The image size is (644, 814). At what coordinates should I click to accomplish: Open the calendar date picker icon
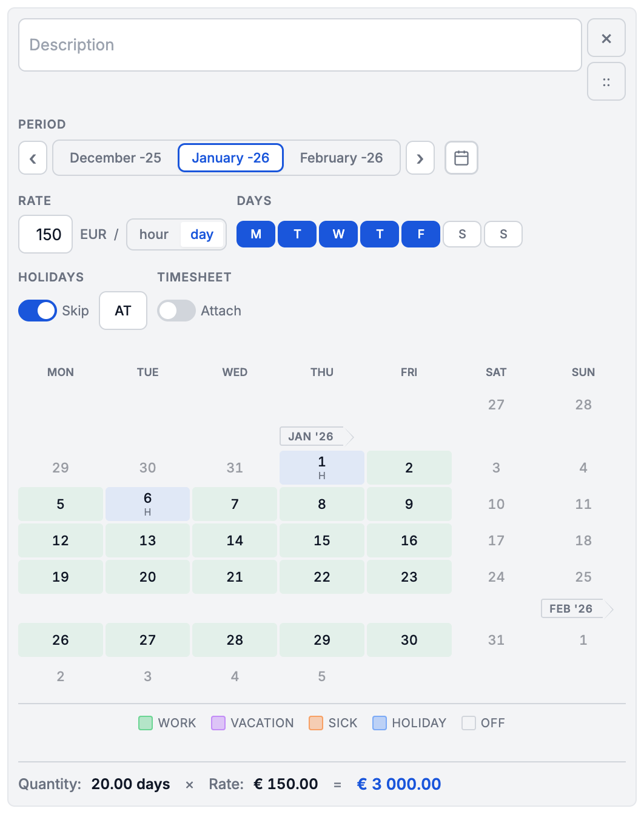461,158
